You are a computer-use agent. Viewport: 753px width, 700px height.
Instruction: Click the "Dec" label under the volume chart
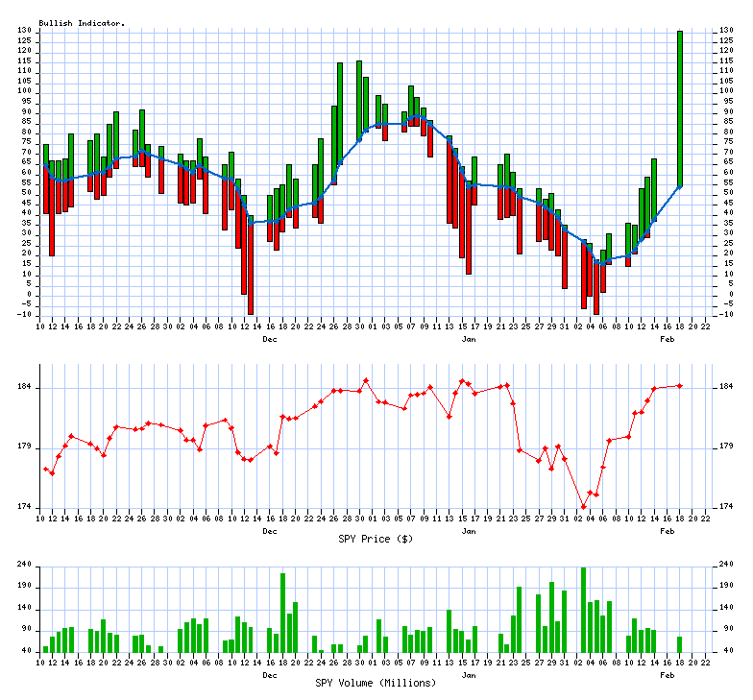pos(270,675)
